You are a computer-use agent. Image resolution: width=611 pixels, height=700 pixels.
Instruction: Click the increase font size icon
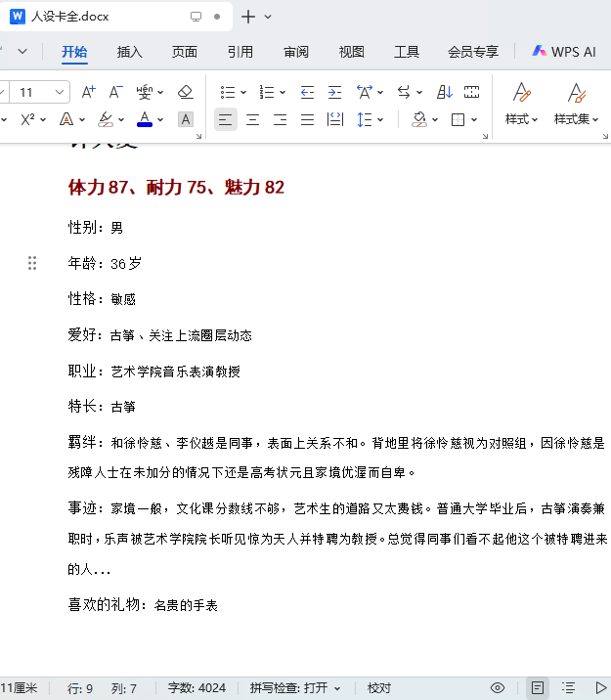click(x=88, y=92)
